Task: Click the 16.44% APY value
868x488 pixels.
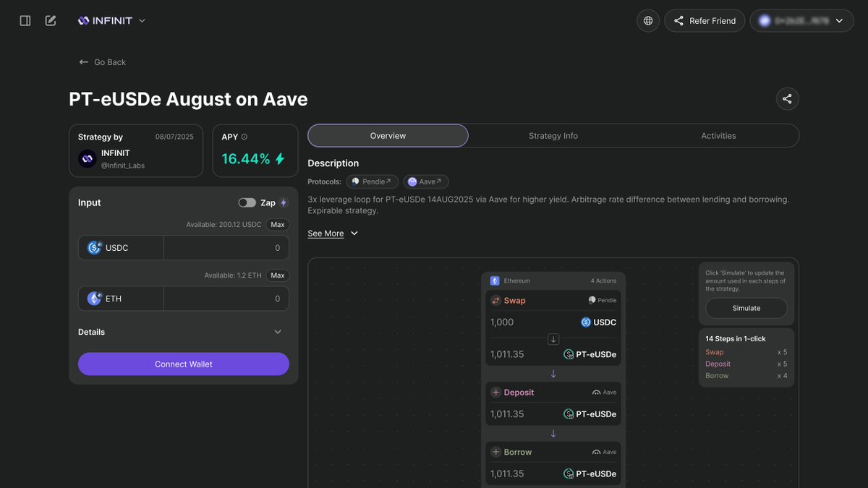Action: click(x=246, y=159)
